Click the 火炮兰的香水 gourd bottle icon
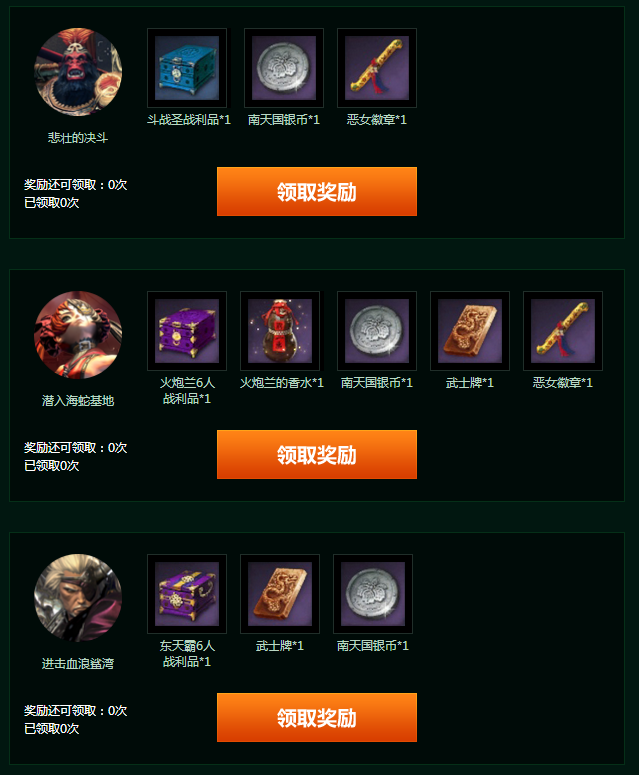639x775 pixels. pyautogui.click(x=280, y=331)
